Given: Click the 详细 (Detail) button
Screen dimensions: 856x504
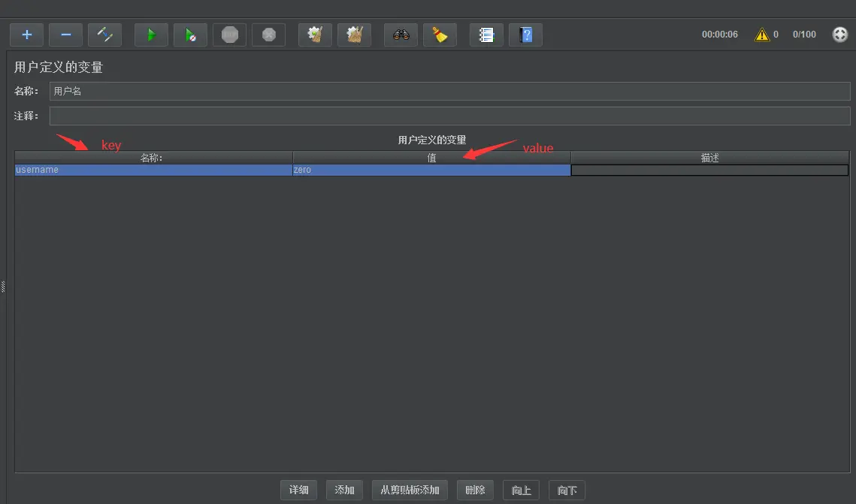Looking at the screenshot, I should (x=298, y=490).
